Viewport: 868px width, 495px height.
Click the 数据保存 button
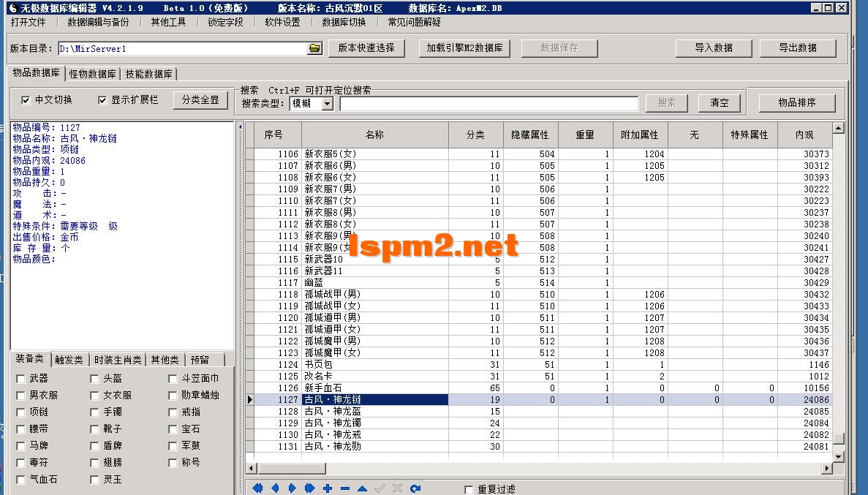pos(559,48)
